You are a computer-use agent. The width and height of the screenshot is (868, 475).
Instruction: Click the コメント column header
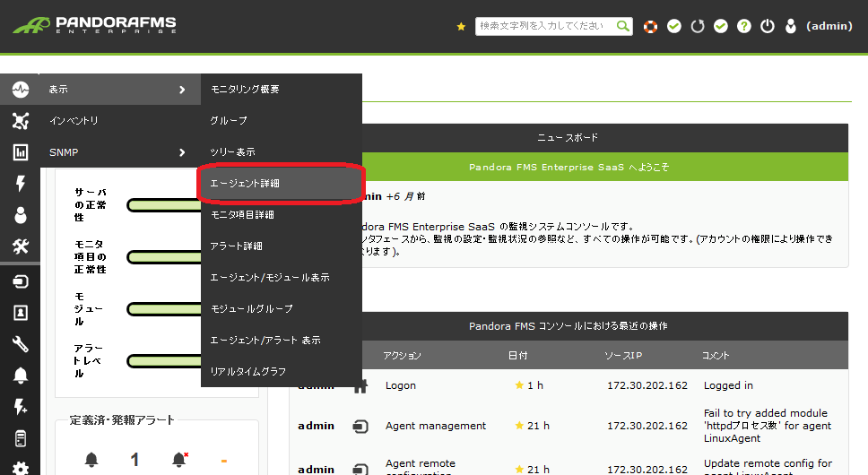click(x=716, y=356)
